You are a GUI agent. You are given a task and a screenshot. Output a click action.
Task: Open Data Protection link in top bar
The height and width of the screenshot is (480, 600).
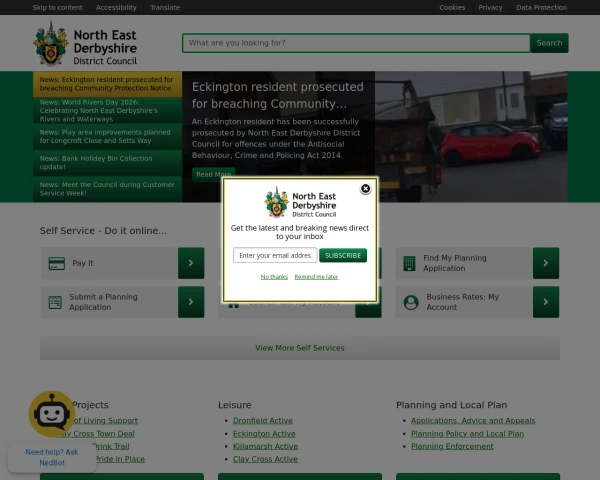point(541,8)
